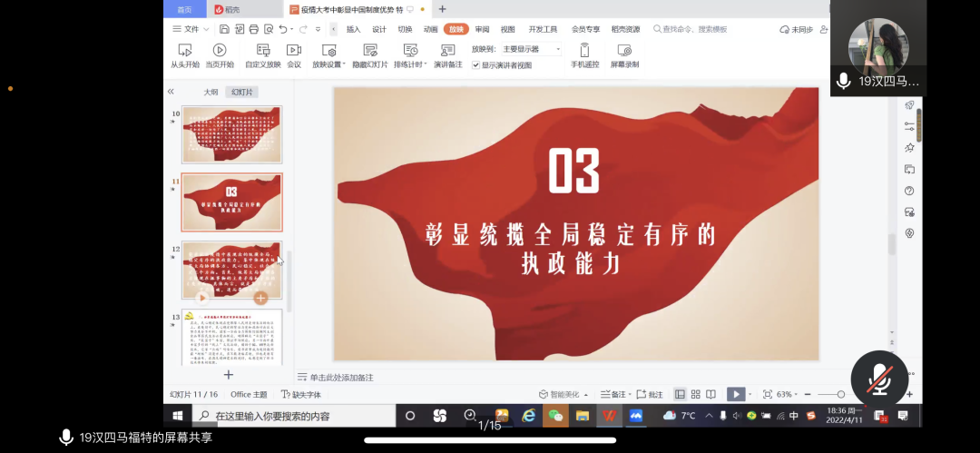Open the 审阅 ribbon tab
The height and width of the screenshot is (453, 980).
point(482,29)
